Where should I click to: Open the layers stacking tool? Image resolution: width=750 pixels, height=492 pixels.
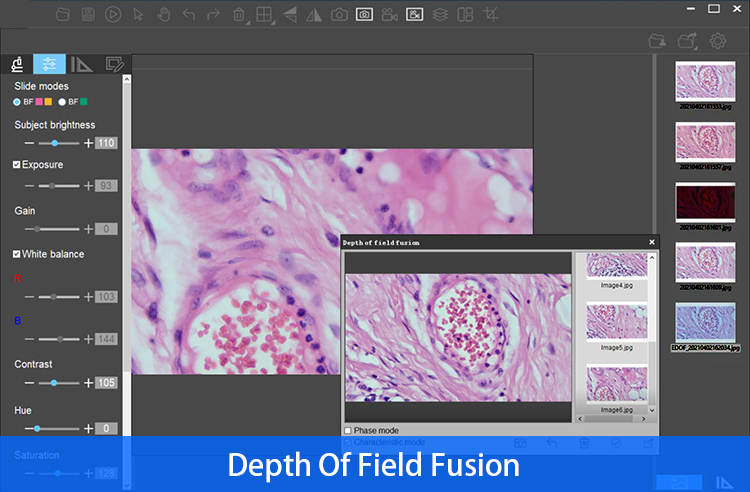pyautogui.click(x=440, y=14)
